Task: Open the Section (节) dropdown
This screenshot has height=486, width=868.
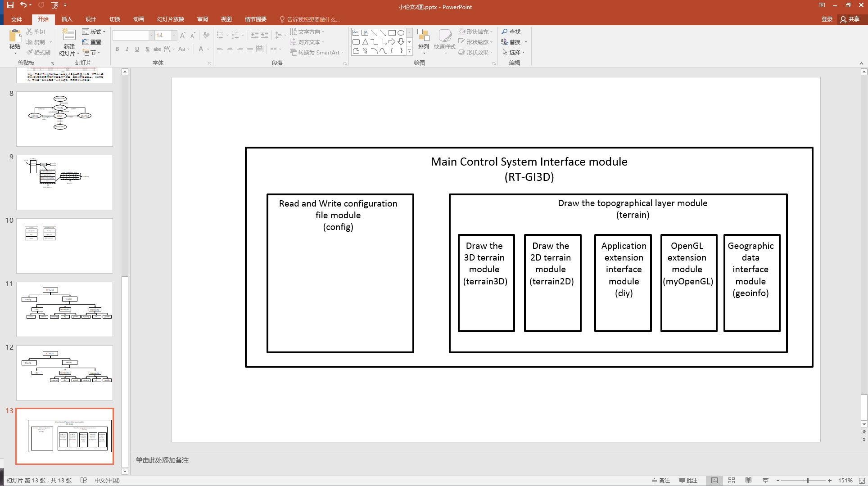Action: click(92, 52)
